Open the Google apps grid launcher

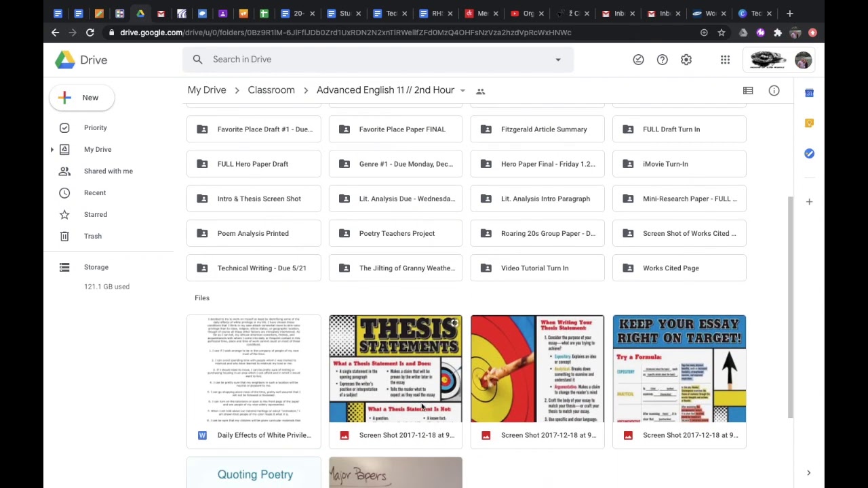click(x=725, y=60)
